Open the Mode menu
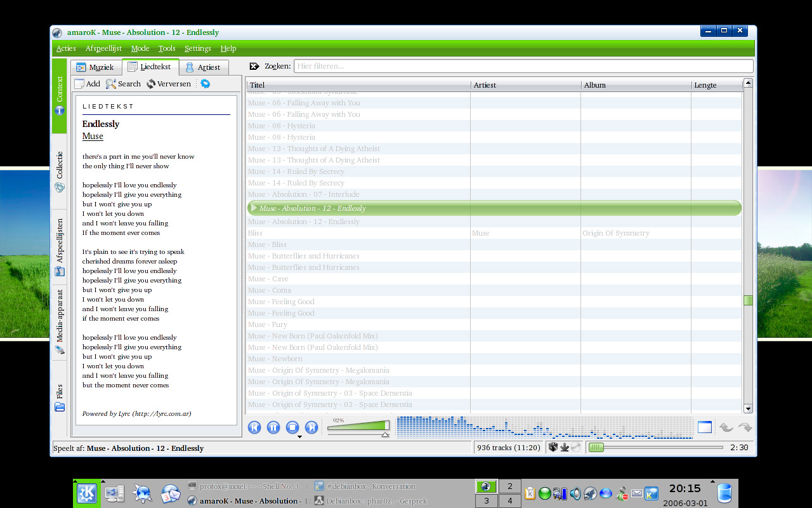 pyautogui.click(x=140, y=48)
